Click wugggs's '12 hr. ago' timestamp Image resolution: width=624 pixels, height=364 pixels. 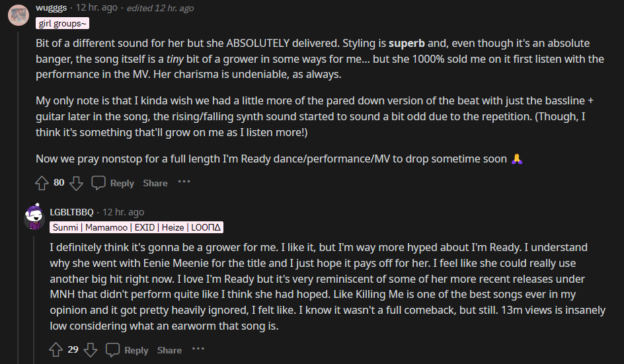(97, 7)
